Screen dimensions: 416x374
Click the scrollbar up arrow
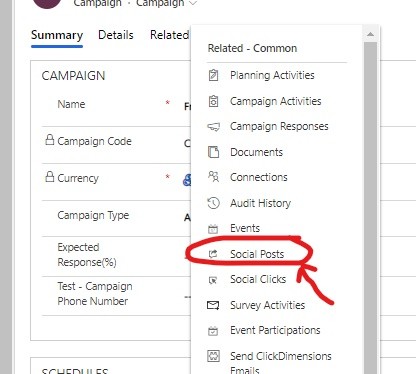click(370, 34)
